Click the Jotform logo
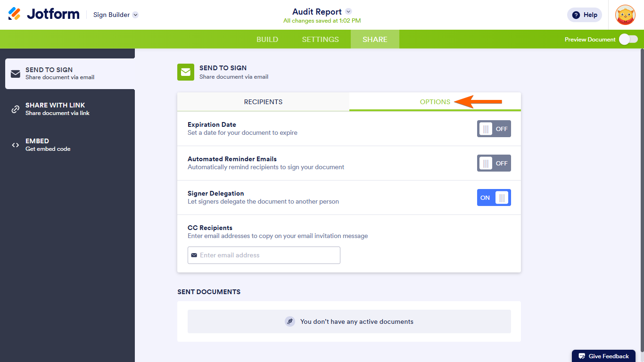Screen dimensions: 644x362 (x=44, y=14)
